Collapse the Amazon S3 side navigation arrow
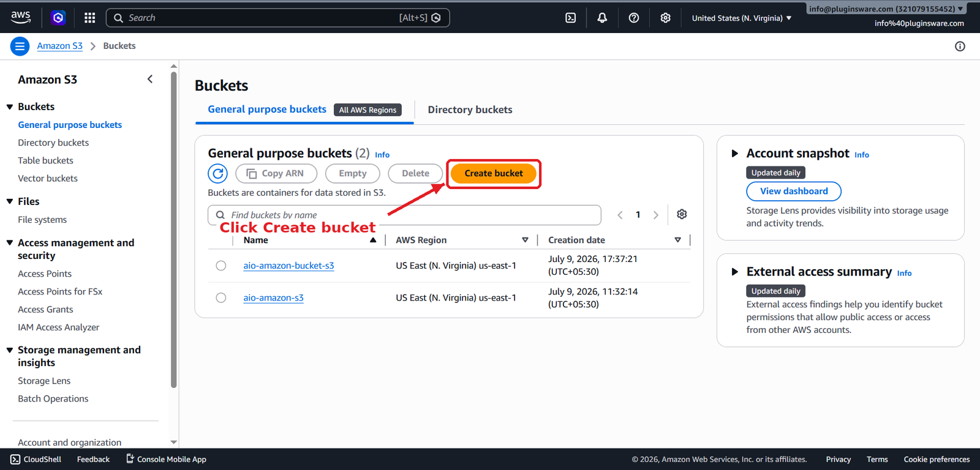Screen dimensions: 980x470 point(150,79)
